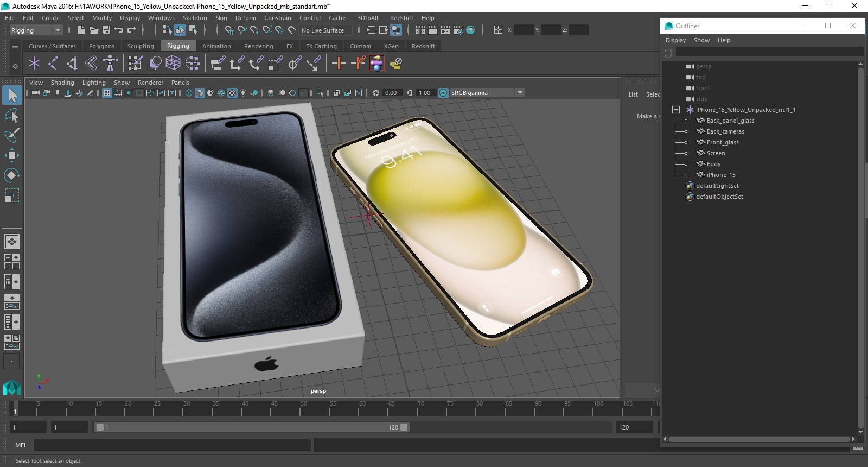
Task: Open the shelf tab menu icon
Action: pos(15,47)
